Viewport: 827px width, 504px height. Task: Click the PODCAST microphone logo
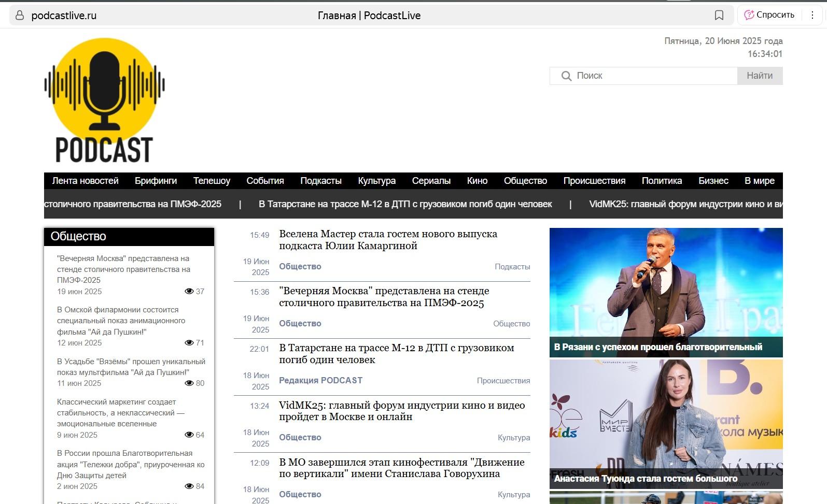click(104, 101)
